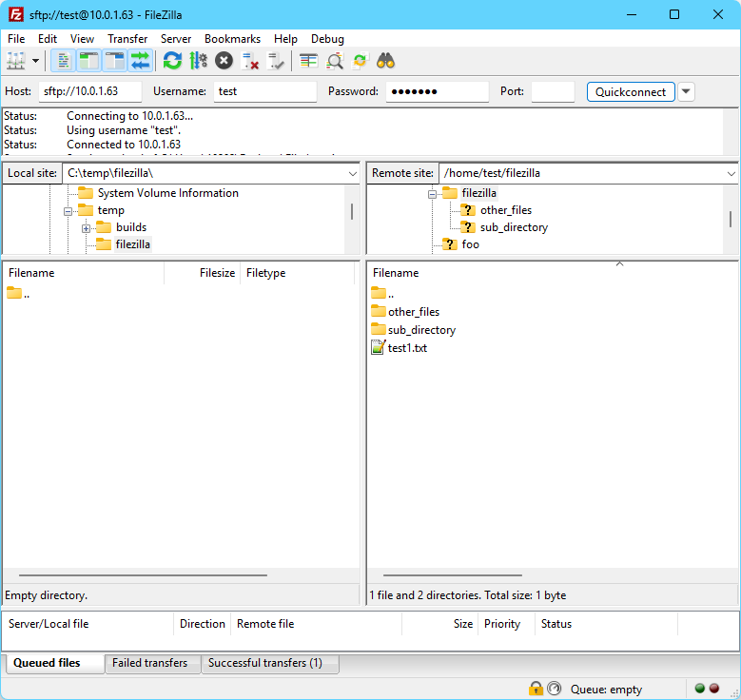Screen dimensions: 741x700
Task: Click the Port input field
Action: (x=552, y=91)
